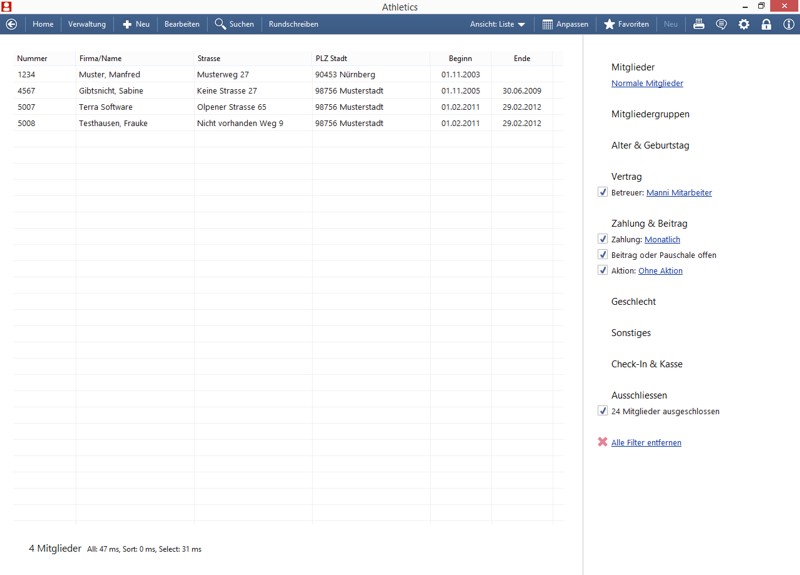Click the Manni Mitarbeiter link
Image resolution: width=800 pixels, height=575 pixels.
[679, 192]
